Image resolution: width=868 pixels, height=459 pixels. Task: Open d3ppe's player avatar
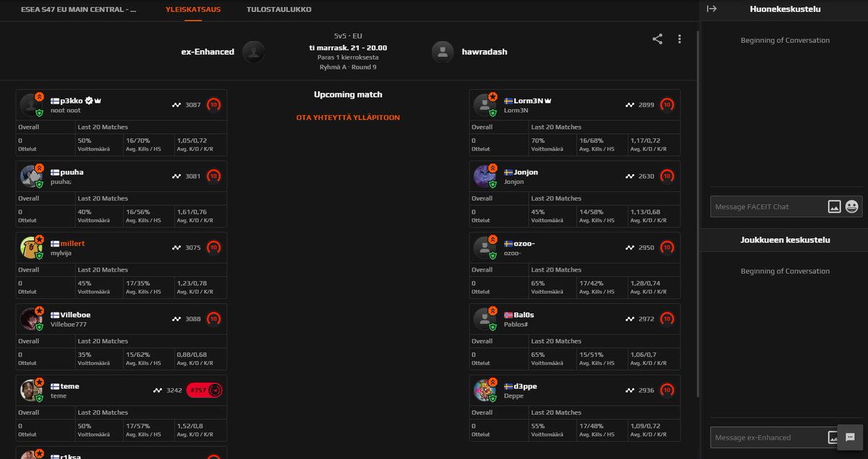485,390
